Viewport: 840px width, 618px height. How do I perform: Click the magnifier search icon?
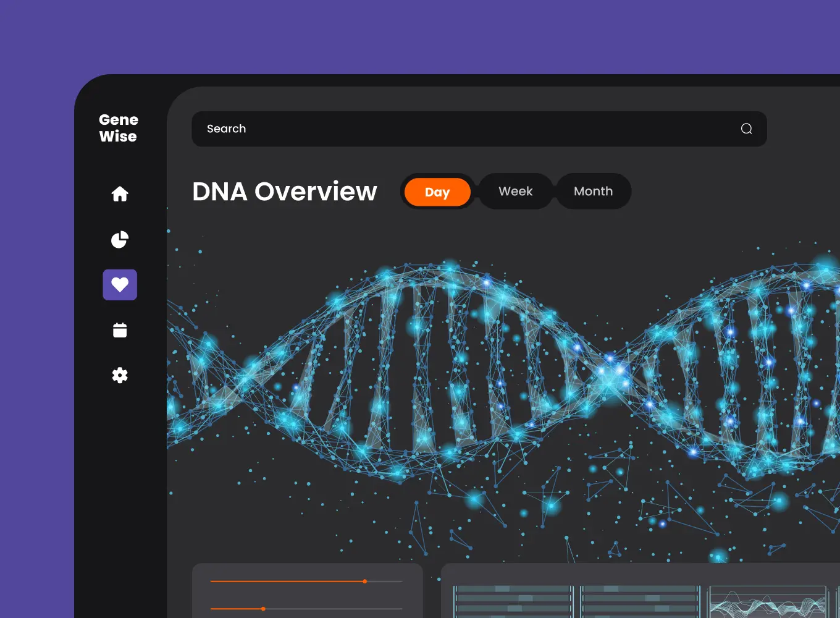pyautogui.click(x=746, y=129)
